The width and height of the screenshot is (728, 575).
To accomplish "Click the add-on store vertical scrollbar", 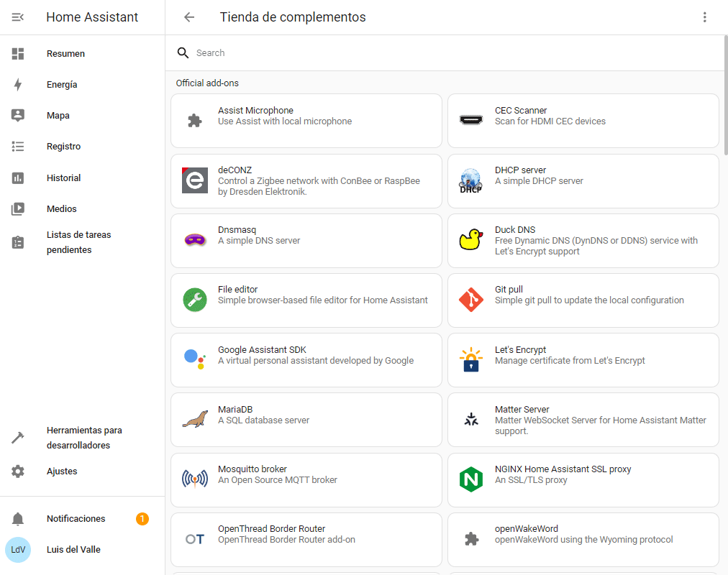I will click(726, 95).
